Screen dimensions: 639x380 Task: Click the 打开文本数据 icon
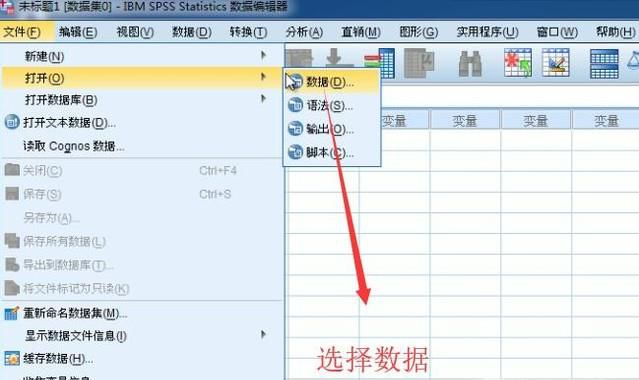point(12,122)
